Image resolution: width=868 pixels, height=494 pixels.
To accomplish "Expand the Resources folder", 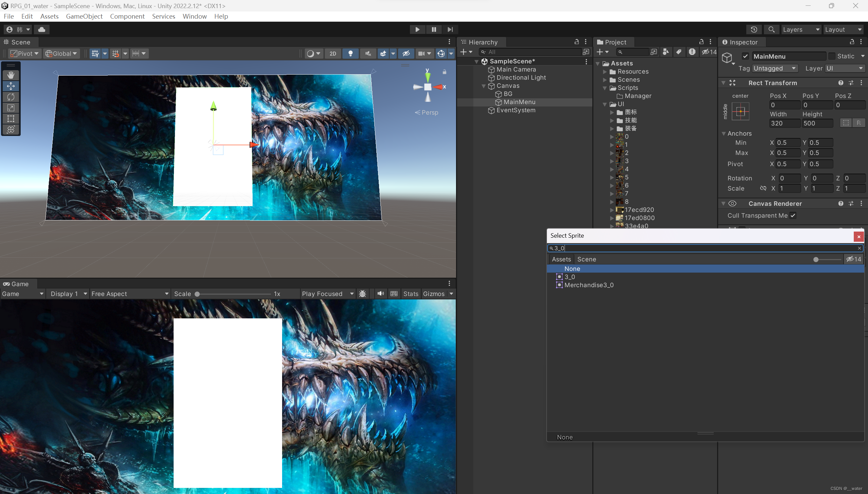I will click(x=605, y=72).
